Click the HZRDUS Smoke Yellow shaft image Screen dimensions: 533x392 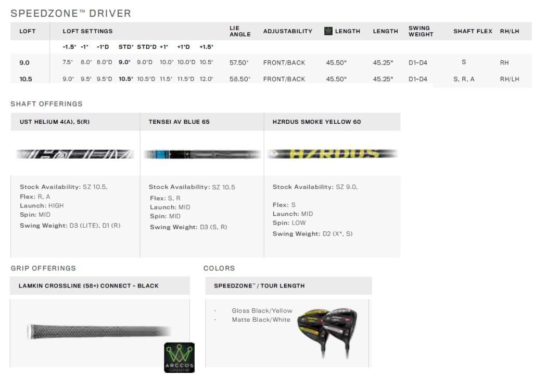point(332,154)
